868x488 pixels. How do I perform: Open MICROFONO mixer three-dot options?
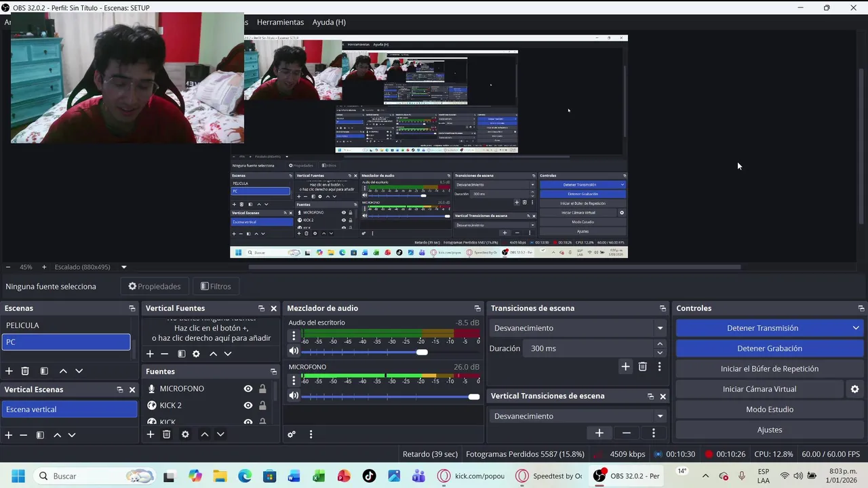tap(294, 380)
